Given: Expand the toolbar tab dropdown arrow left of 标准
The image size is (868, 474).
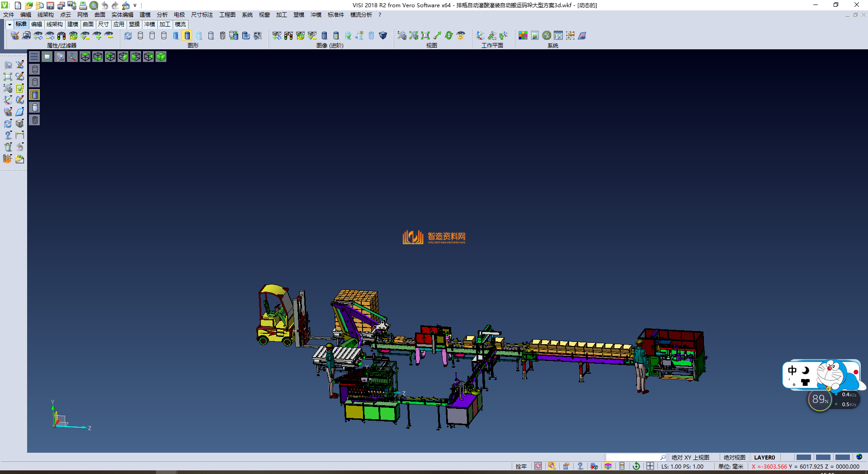Looking at the screenshot, I should (9, 24).
